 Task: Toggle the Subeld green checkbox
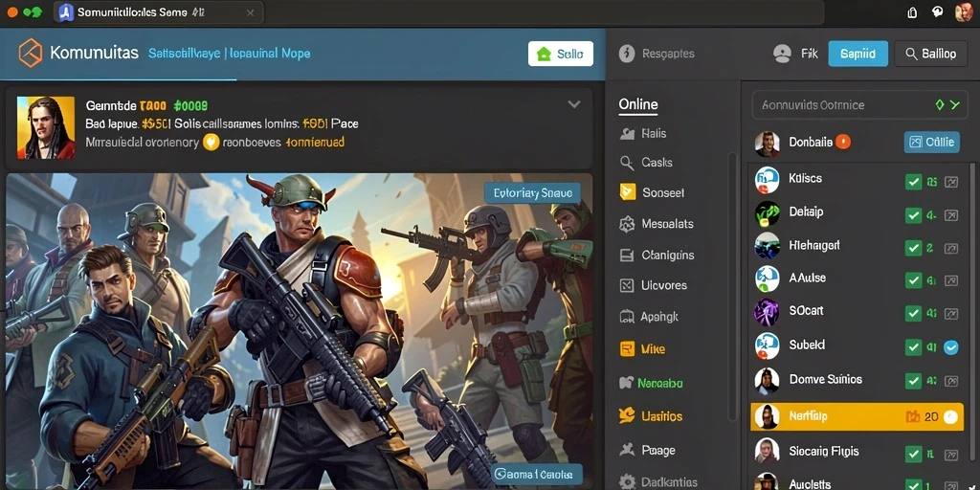pos(914,346)
